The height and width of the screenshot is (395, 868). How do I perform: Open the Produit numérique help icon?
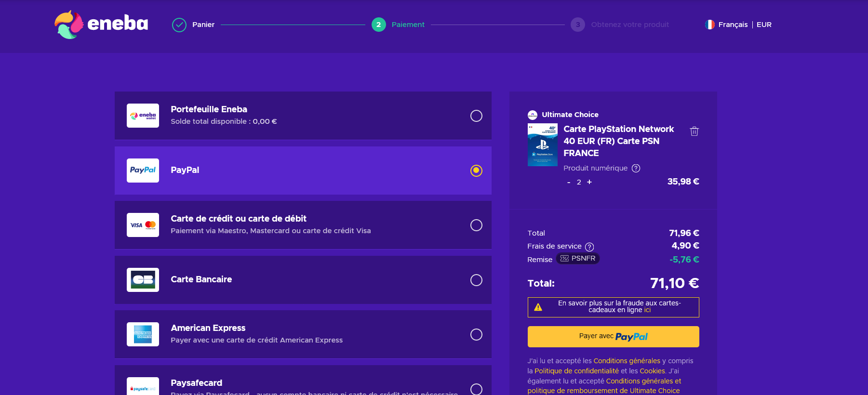pos(636,168)
